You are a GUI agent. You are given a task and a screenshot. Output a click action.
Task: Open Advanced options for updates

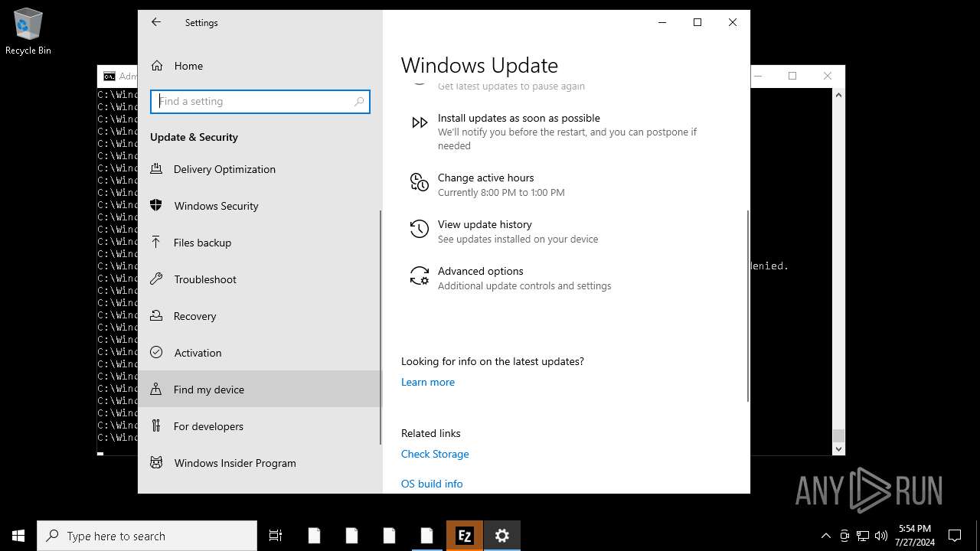point(481,271)
